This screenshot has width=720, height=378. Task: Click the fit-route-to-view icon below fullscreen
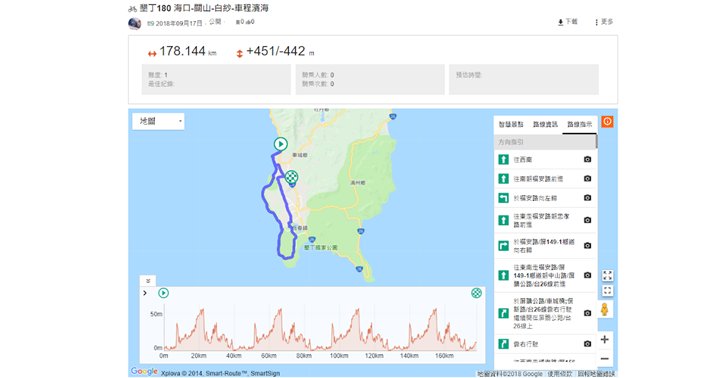click(x=607, y=291)
